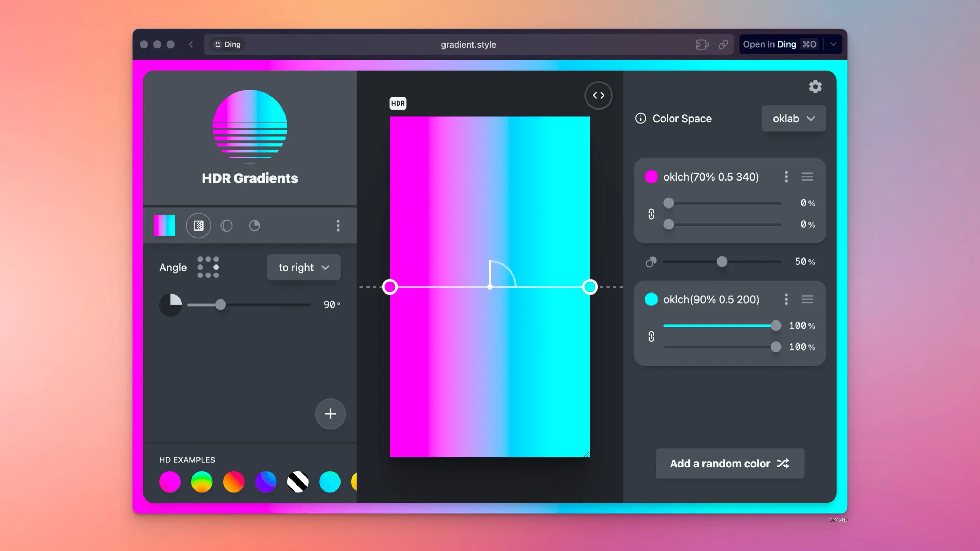The width and height of the screenshot is (980, 551).
Task: Open the gradient layer three-dot menu
Action: (x=338, y=226)
